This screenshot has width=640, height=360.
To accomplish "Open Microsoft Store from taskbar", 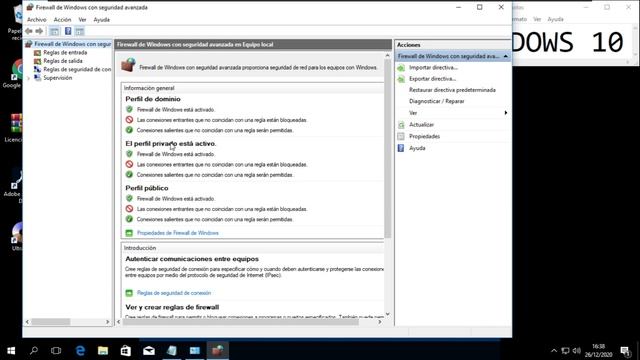I will [x=126, y=351].
